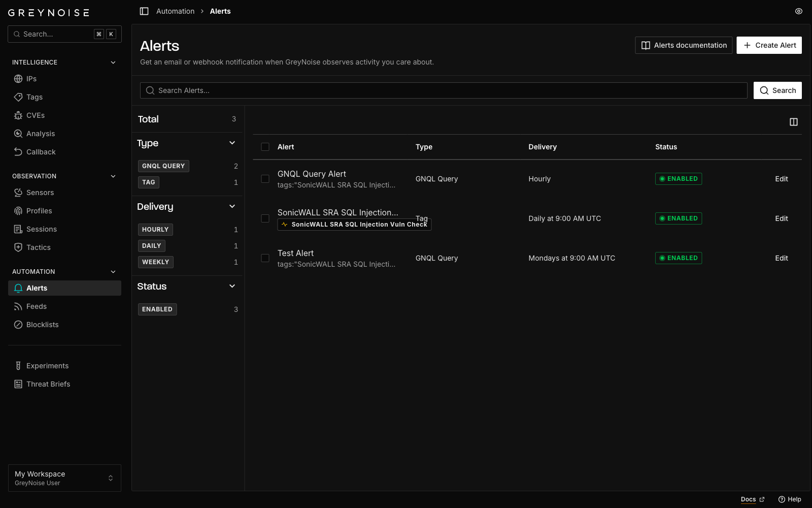Open Experiments test tube icon
The height and width of the screenshot is (508, 812).
click(18, 366)
